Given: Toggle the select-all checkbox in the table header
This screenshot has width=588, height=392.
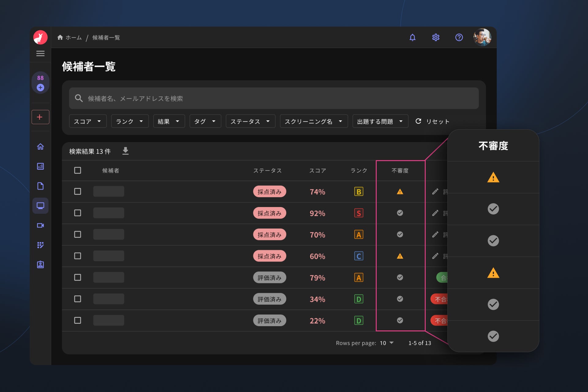Looking at the screenshot, I should (77, 170).
